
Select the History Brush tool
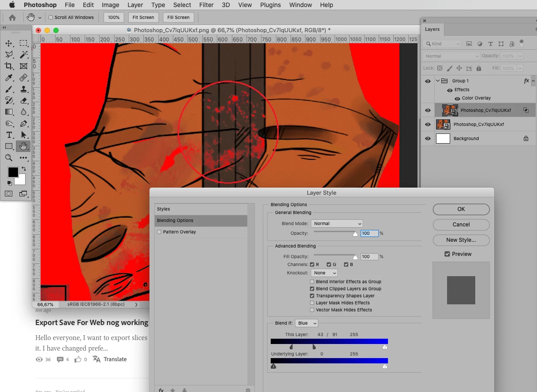tap(9, 100)
